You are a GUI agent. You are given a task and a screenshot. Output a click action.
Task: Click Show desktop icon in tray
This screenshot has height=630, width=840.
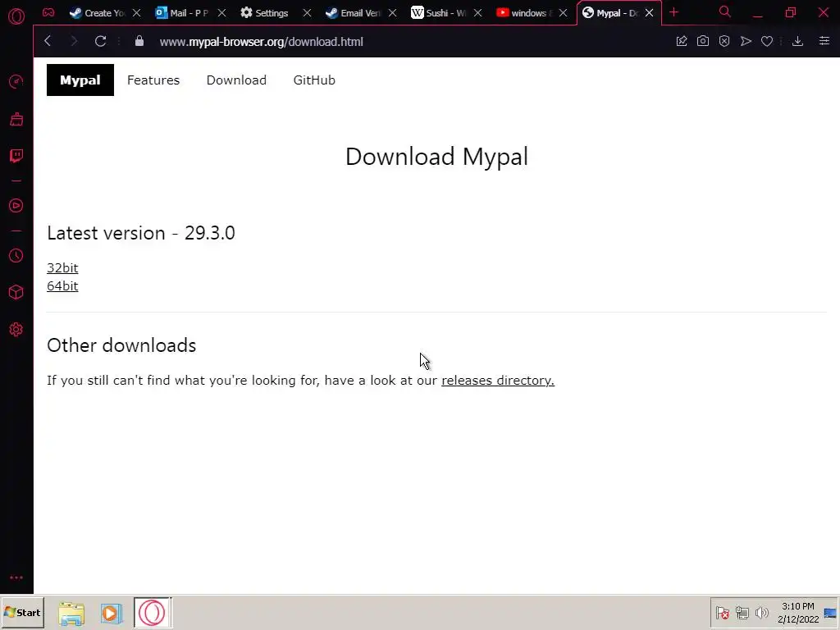pyautogui.click(x=830, y=613)
